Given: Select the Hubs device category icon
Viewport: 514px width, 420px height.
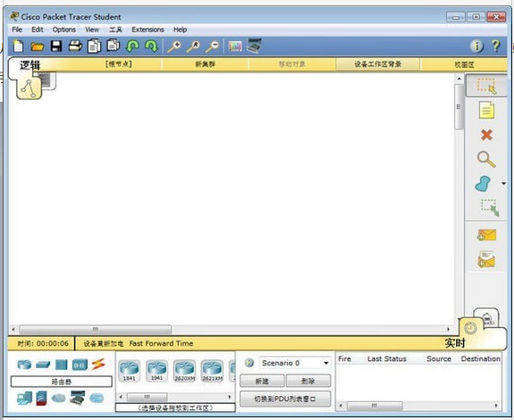Looking at the screenshot, I should [x=62, y=365].
